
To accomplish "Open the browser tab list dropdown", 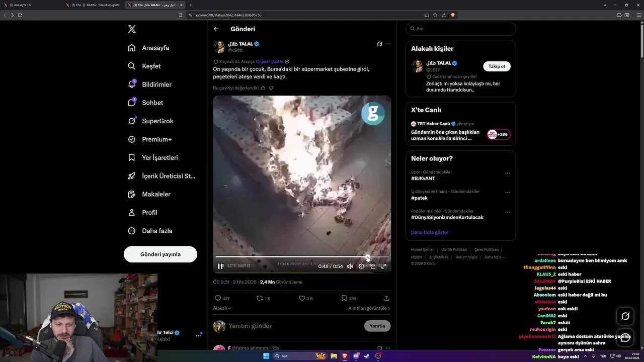I will [x=605, y=5].
